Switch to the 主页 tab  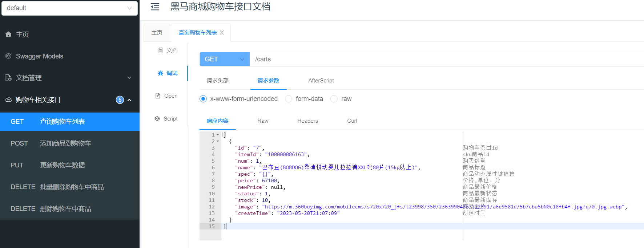[157, 33]
